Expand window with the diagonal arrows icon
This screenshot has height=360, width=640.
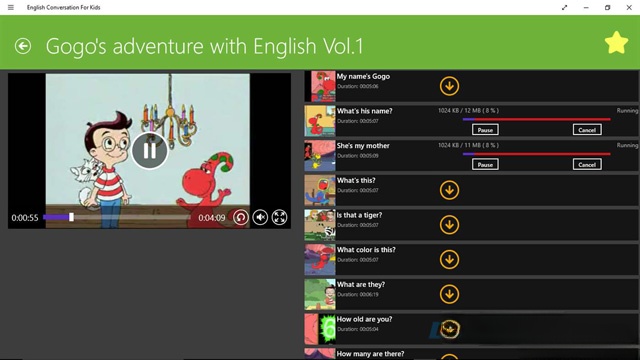pos(564,7)
